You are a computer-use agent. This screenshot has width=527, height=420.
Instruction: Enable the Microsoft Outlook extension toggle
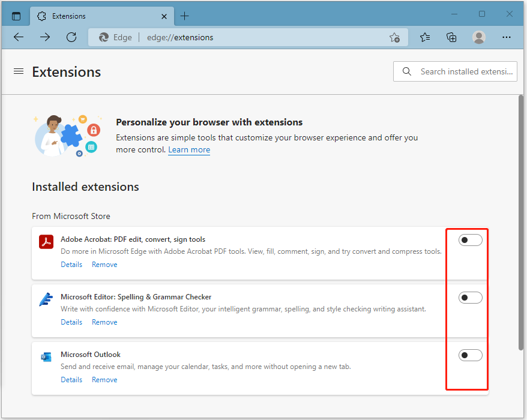tap(470, 355)
